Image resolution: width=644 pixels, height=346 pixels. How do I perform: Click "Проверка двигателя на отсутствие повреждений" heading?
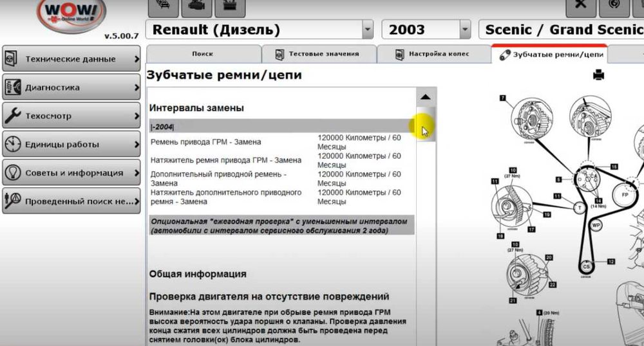(269, 296)
